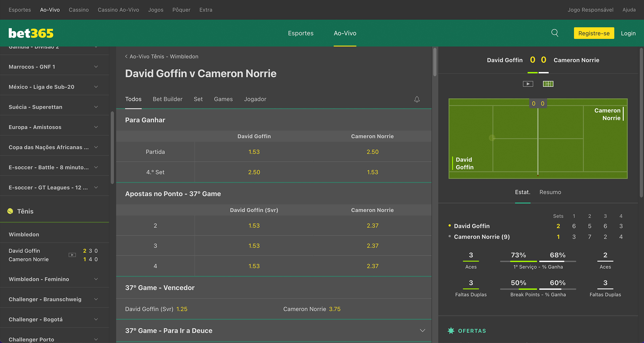Expand 37º Game - Para Ir a Deuce
Viewport: 644px width, 343px height.
[x=274, y=331]
